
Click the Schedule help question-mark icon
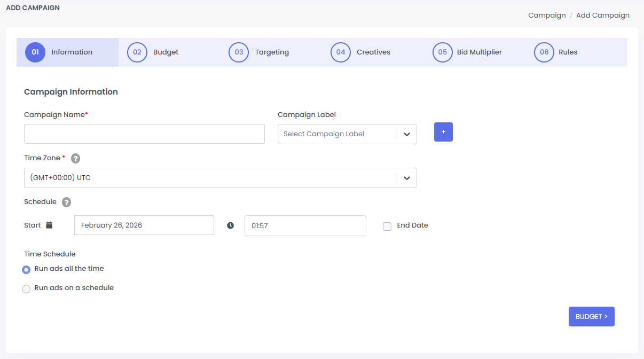(66, 202)
